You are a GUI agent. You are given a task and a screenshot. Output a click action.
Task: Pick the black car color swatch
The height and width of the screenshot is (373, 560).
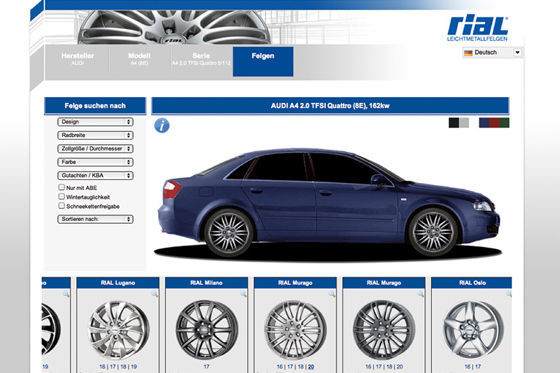pos(454,123)
